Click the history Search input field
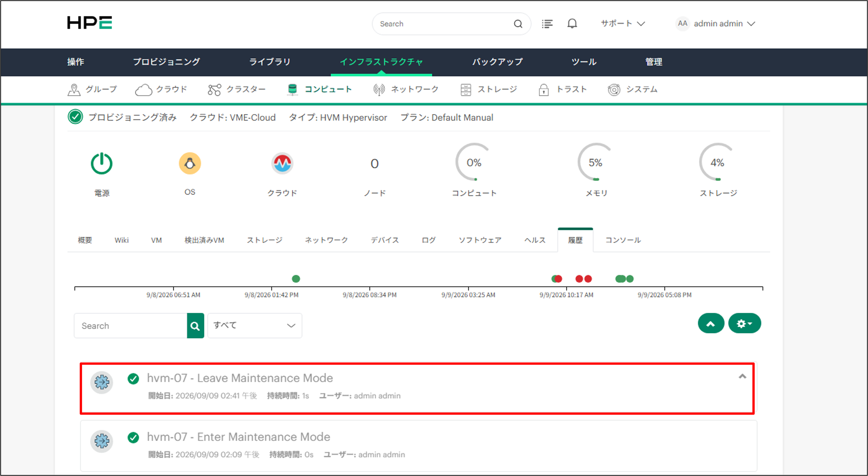 pos(131,326)
